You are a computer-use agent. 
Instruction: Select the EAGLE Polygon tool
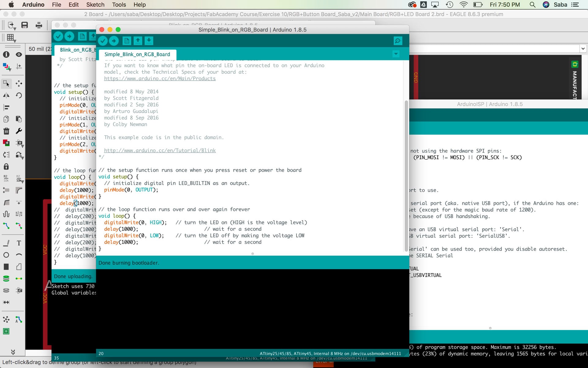tap(19, 267)
